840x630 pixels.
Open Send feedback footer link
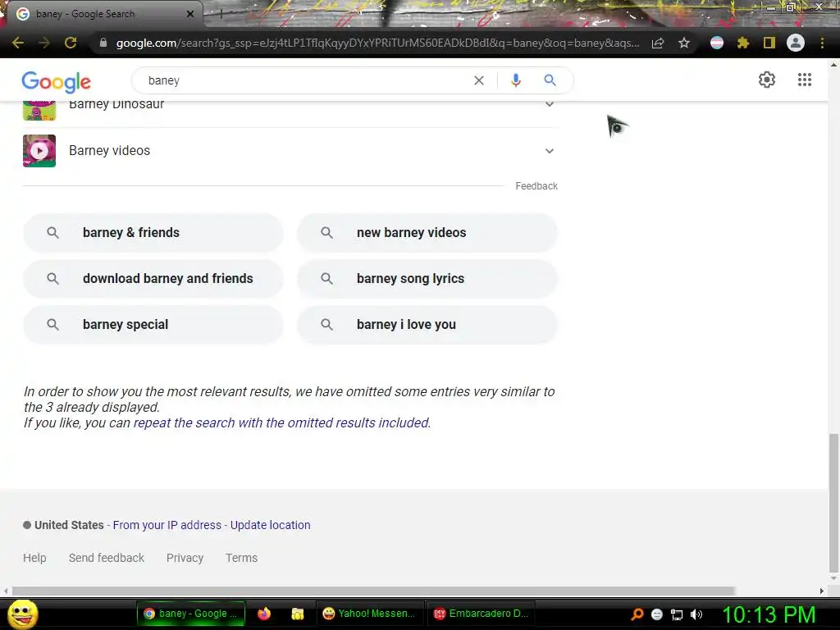coord(106,558)
